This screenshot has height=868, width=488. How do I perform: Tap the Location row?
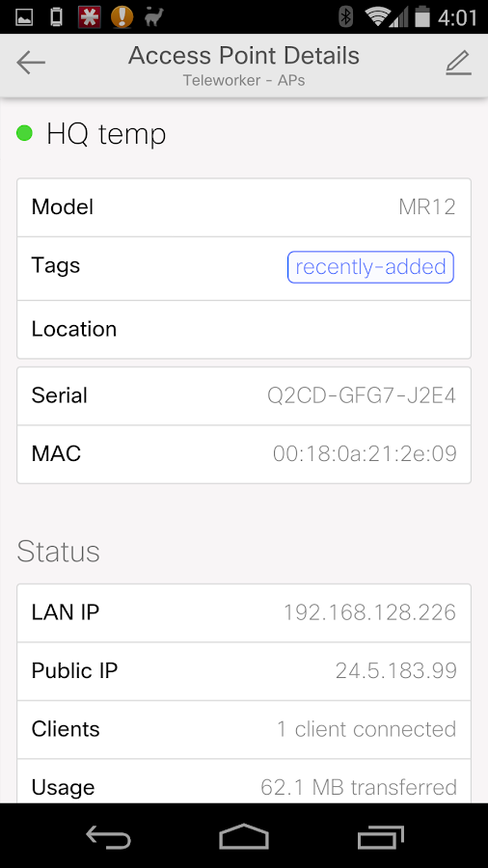click(x=244, y=330)
